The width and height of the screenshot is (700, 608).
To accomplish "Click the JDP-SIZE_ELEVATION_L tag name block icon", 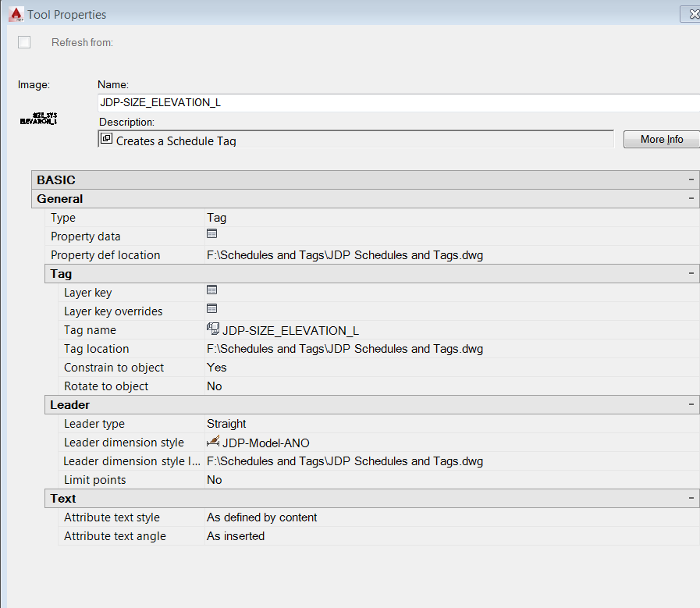I will click(212, 329).
